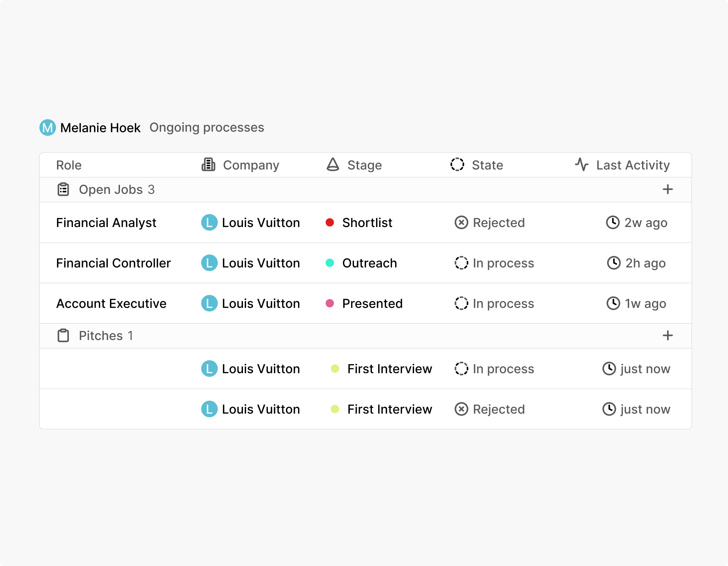The width and height of the screenshot is (728, 566).
Task: Click the Melanie Hoek avatar icon
Action: point(48,128)
